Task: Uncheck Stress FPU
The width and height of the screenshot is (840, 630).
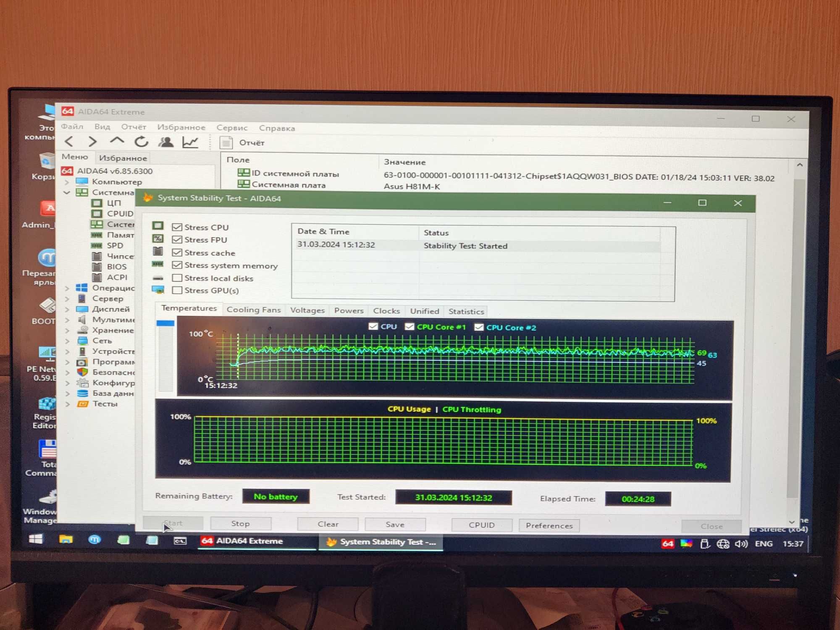Action: coord(177,239)
